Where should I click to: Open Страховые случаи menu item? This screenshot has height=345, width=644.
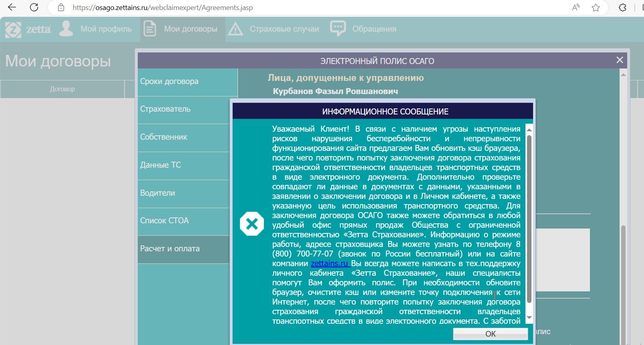pos(284,29)
